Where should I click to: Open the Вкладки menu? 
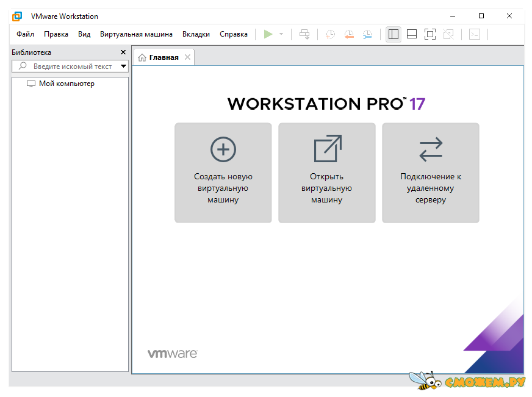[196, 34]
